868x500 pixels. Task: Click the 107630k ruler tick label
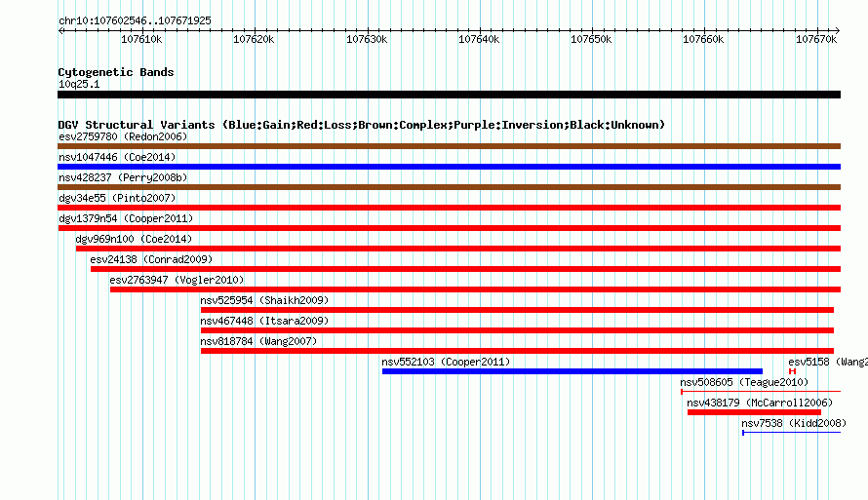coord(367,39)
